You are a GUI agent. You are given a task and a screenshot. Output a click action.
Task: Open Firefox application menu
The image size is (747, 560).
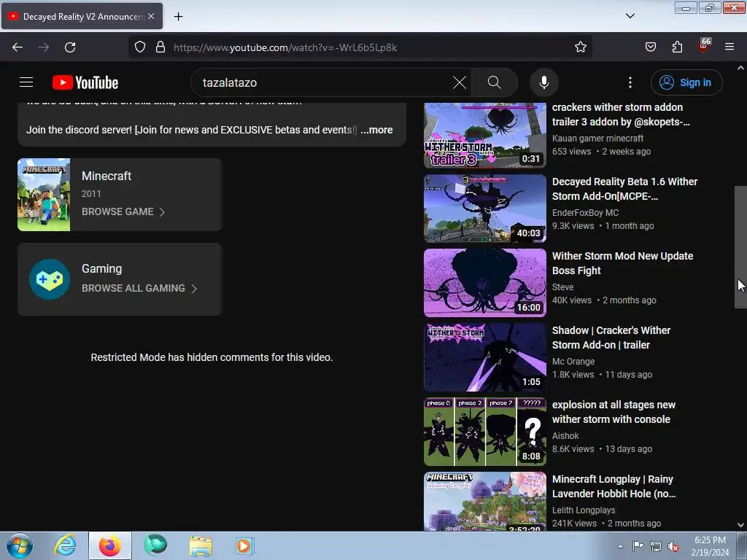point(729,47)
